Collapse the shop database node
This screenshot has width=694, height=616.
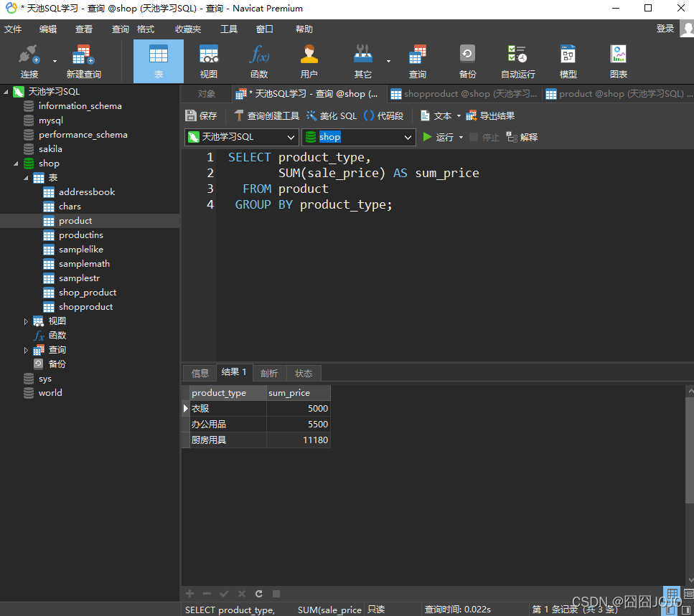[16, 164]
